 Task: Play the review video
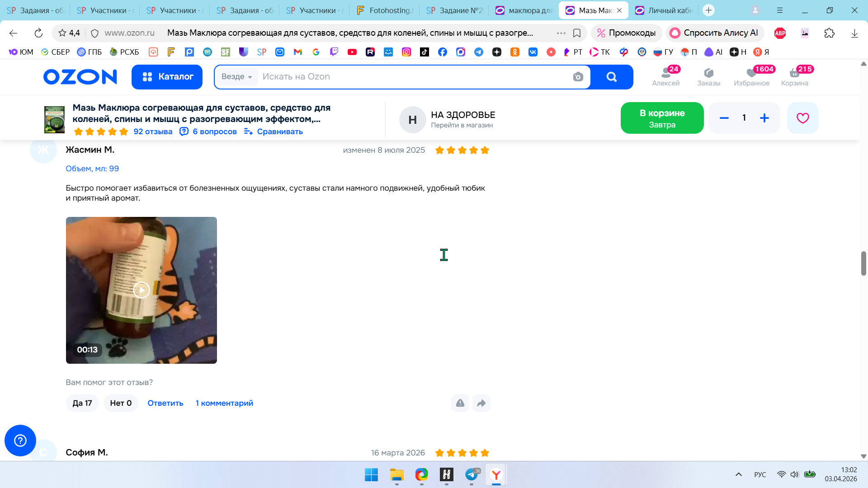142,290
